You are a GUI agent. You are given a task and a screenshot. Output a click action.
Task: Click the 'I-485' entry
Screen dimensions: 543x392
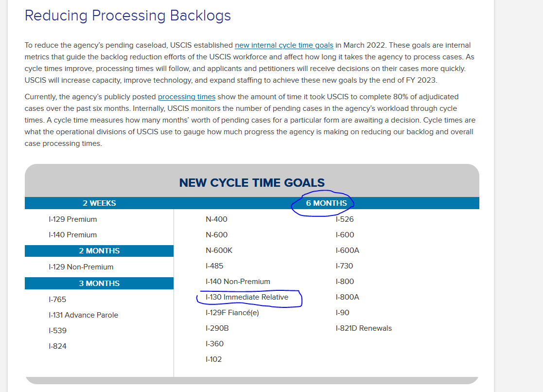214,266
